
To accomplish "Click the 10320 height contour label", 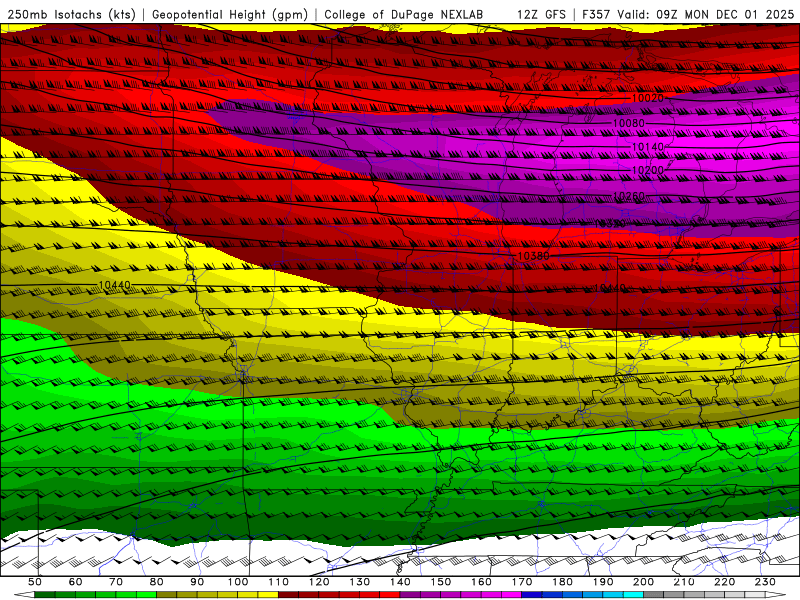I will tap(610, 224).
